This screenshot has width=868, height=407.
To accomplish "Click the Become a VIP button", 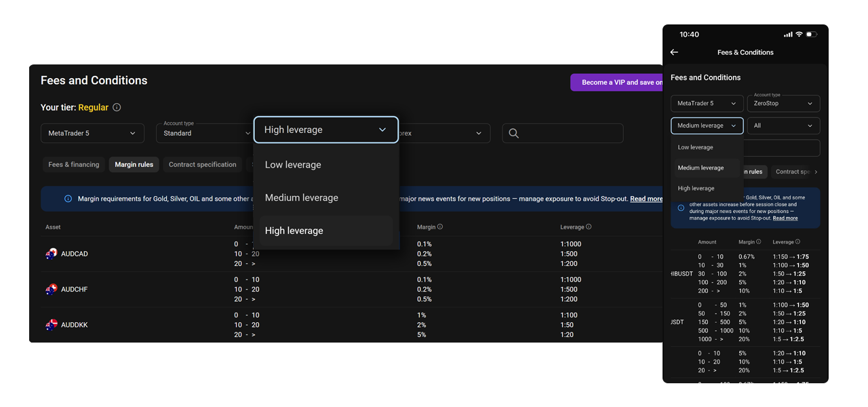I will [616, 82].
